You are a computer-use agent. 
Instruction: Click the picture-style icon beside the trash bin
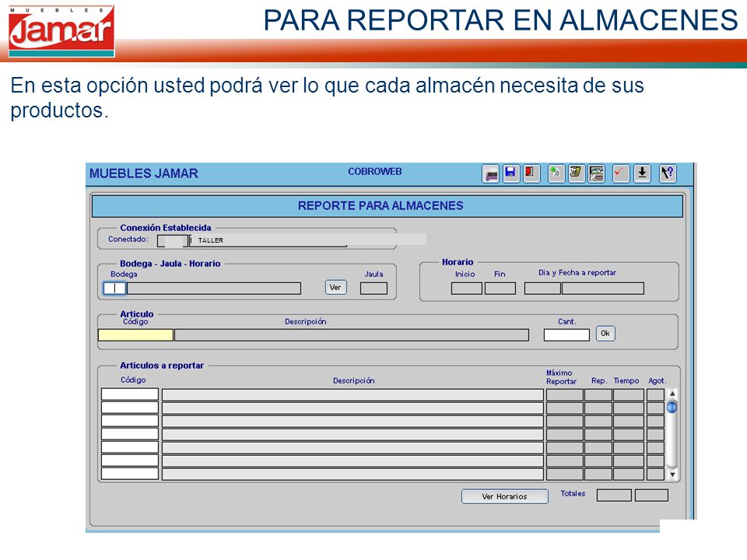point(596,173)
